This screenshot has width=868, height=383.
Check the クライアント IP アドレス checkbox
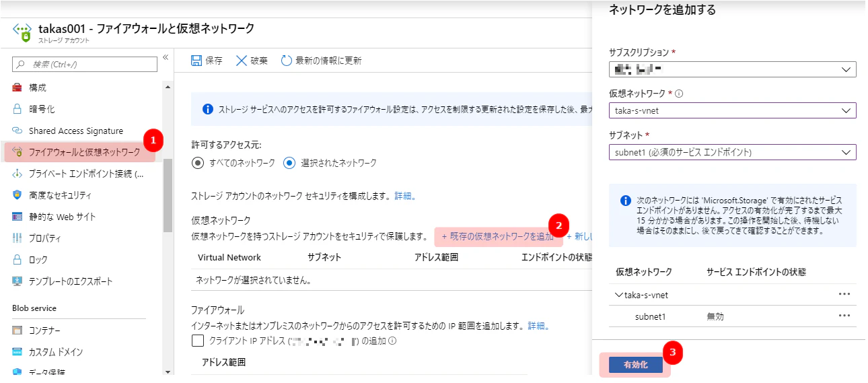pyautogui.click(x=198, y=341)
